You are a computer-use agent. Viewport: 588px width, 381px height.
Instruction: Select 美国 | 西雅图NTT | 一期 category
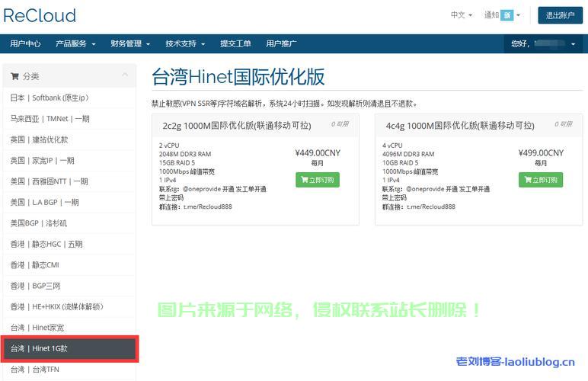(x=69, y=181)
